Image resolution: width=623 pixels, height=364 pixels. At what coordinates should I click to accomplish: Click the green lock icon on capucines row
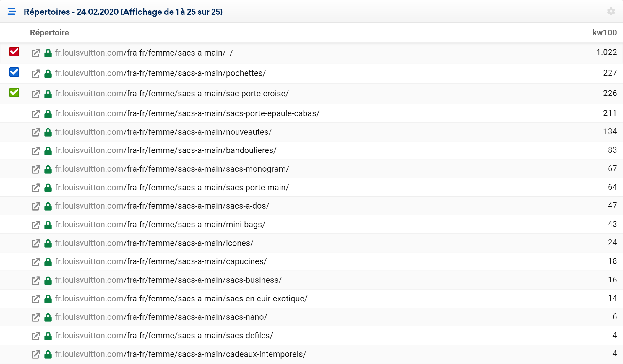[48, 262]
